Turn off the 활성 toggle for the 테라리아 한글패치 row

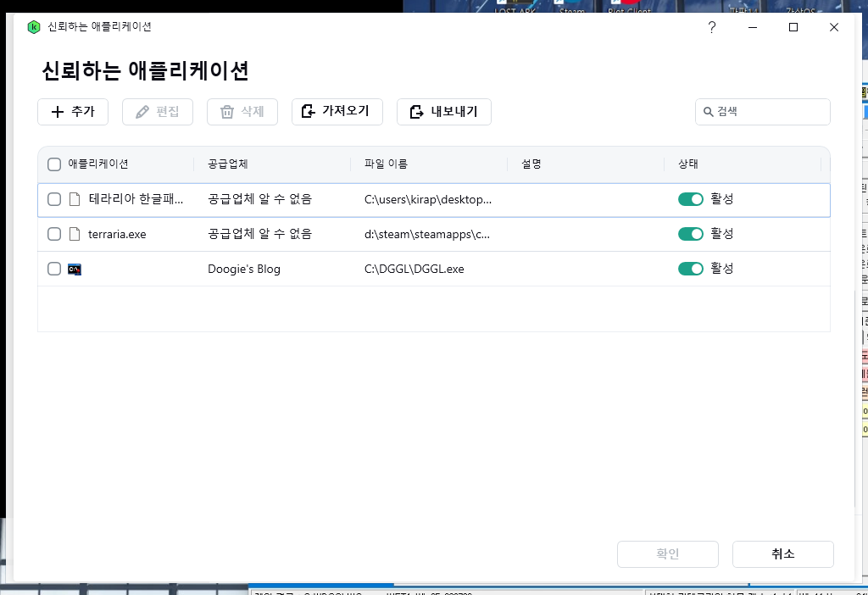point(690,199)
